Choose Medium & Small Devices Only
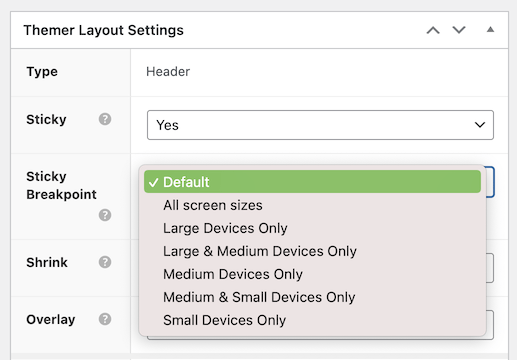 click(x=312, y=297)
